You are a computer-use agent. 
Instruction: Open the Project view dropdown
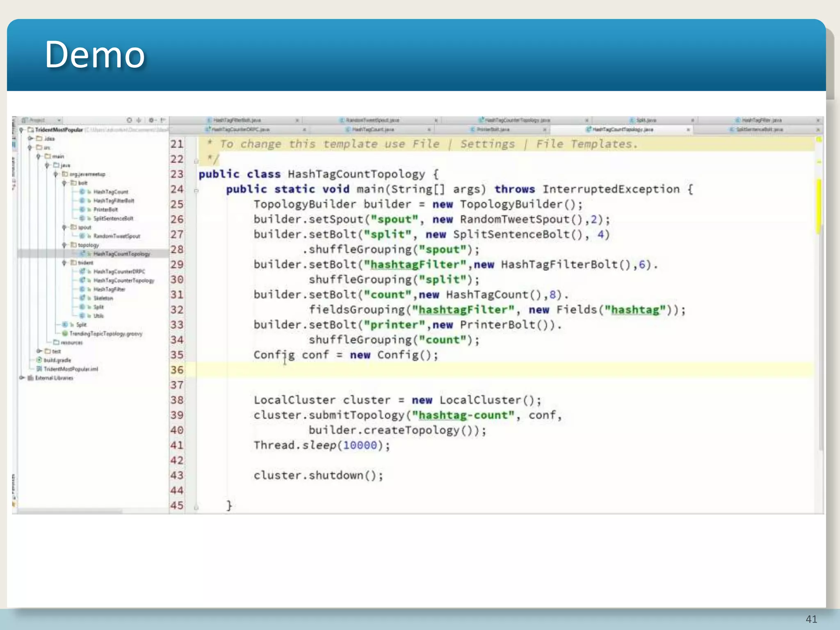click(x=59, y=120)
